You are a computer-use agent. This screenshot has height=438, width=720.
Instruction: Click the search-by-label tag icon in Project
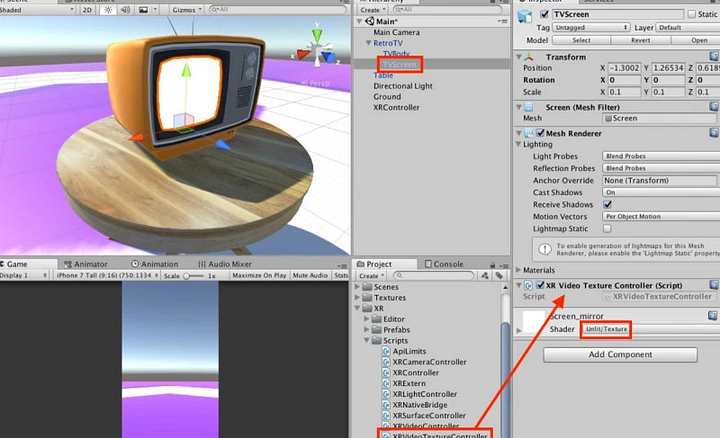pos(499,275)
